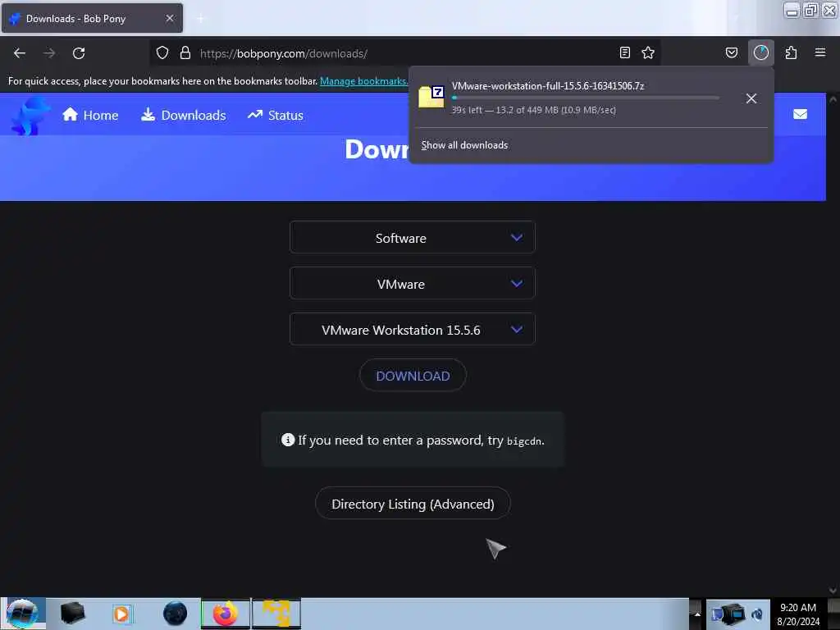Click the 7z file icon in downloads panel
Image resolution: width=840 pixels, height=630 pixels.
point(431,97)
